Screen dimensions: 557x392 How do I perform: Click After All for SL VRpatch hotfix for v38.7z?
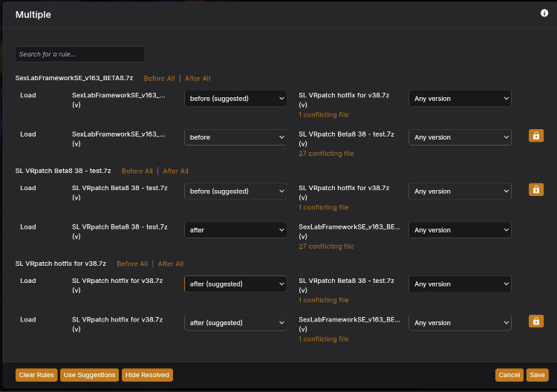coord(171,264)
